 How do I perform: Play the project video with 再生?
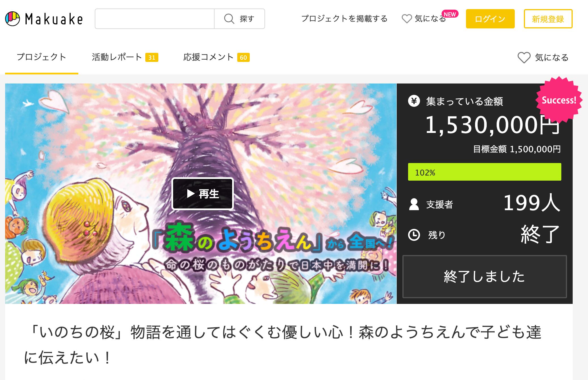[203, 194]
